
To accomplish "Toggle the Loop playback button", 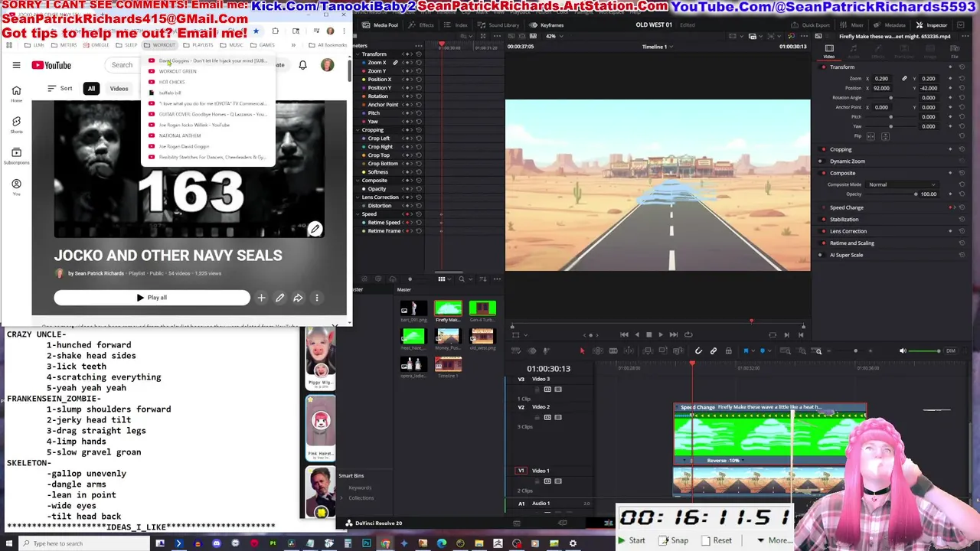I will (688, 334).
